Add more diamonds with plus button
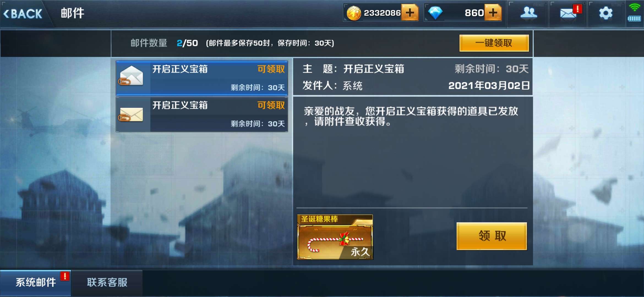Viewport: 644px width, 297px height. pyautogui.click(x=493, y=13)
